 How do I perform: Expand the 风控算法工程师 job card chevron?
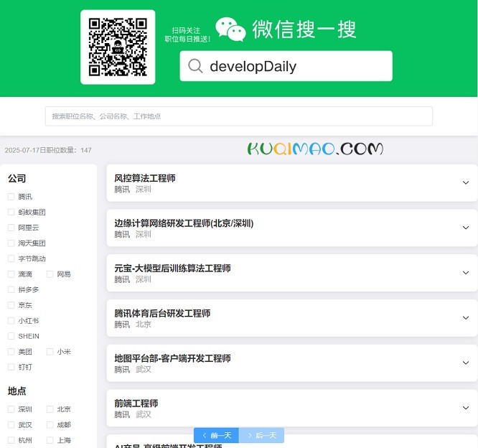coord(466,182)
